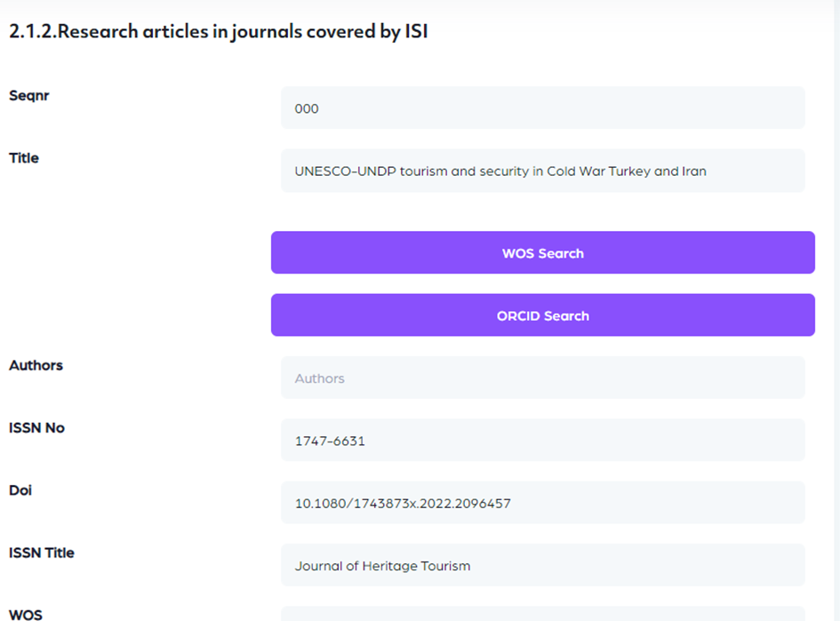The image size is (840, 621).
Task: Focus the Doi input field
Action: [542, 503]
